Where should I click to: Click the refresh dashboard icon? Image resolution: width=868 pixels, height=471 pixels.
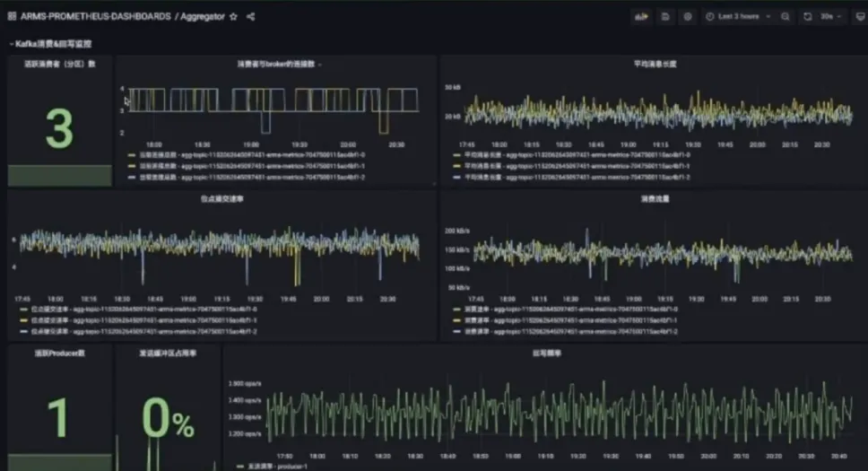click(808, 17)
